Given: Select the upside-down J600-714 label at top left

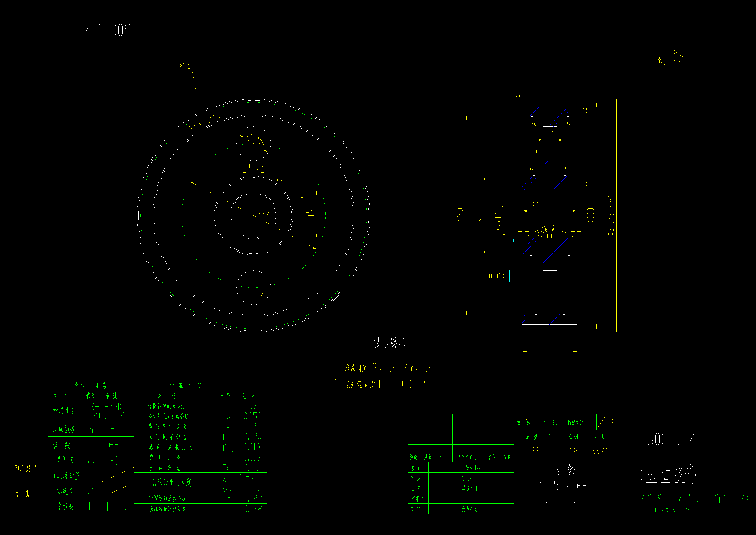Looking at the screenshot, I should 110,30.
